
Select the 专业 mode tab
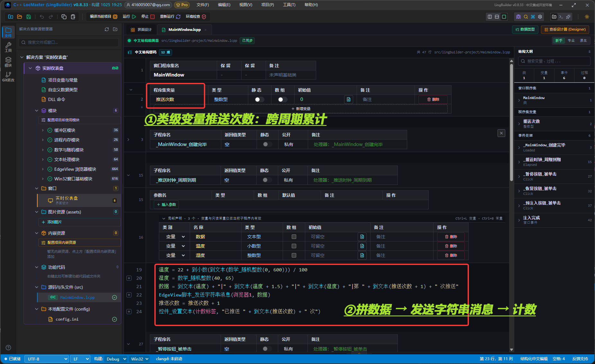click(571, 41)
